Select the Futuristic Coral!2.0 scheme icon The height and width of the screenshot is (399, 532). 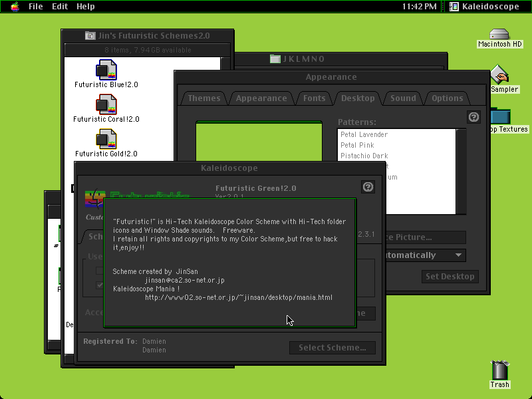[x=106, y=104]
